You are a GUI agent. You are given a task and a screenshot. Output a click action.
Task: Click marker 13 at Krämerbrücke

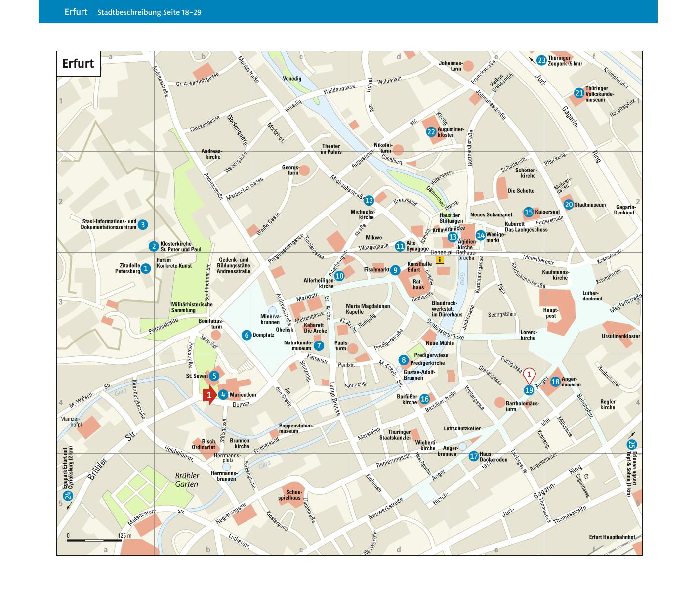point(453,237)
